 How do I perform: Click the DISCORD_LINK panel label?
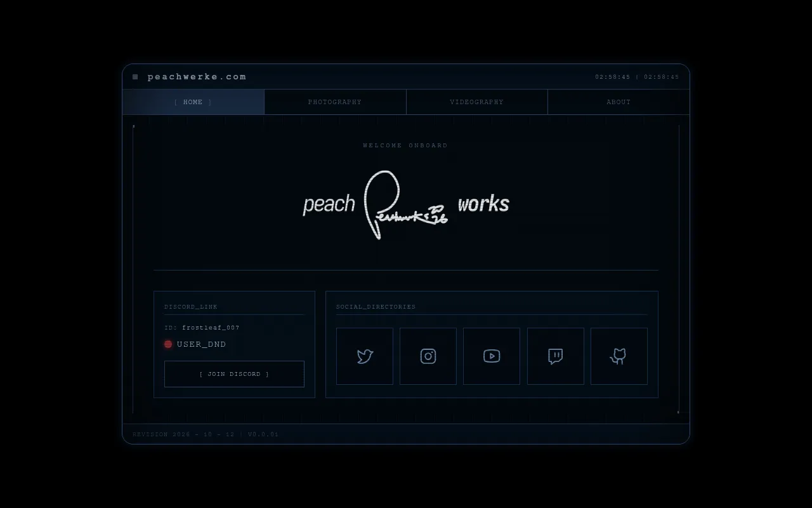(x=191, y=307)
